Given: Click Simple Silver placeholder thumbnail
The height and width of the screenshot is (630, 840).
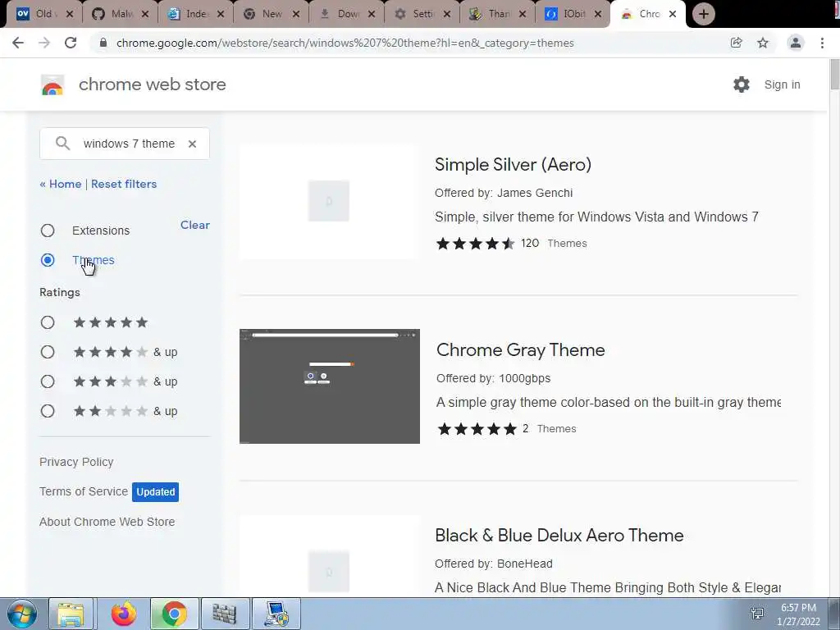Looking at the screenshot, I should point(330,202).
